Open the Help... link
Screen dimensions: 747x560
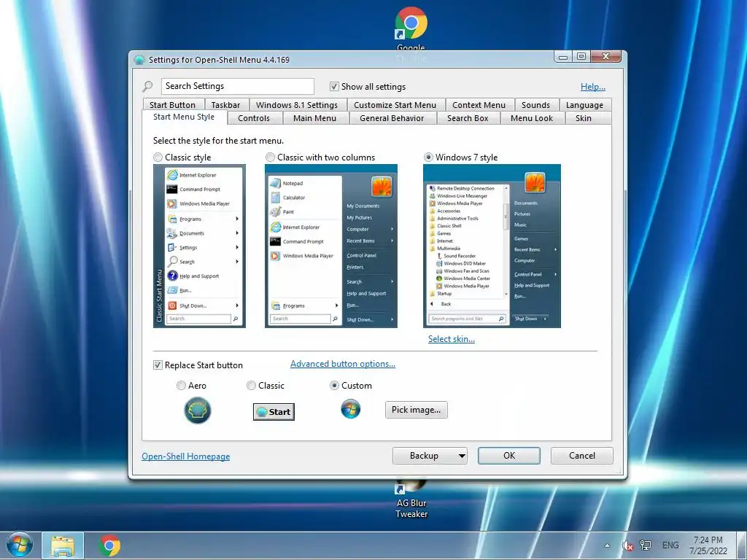[593, 87]
